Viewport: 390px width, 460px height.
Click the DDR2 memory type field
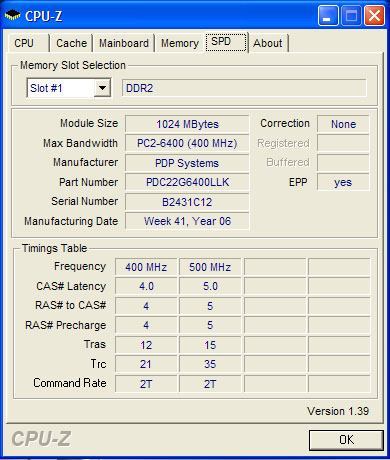244,88
